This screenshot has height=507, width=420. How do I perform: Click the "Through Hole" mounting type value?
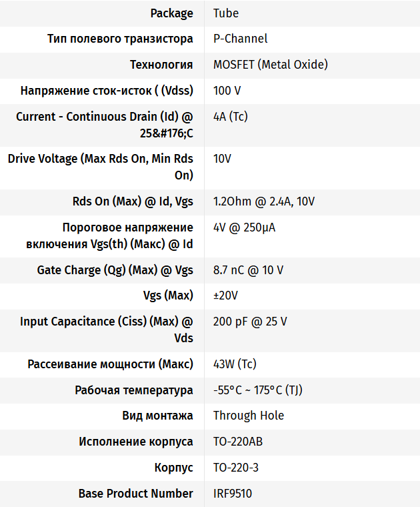tap(249, 416)
